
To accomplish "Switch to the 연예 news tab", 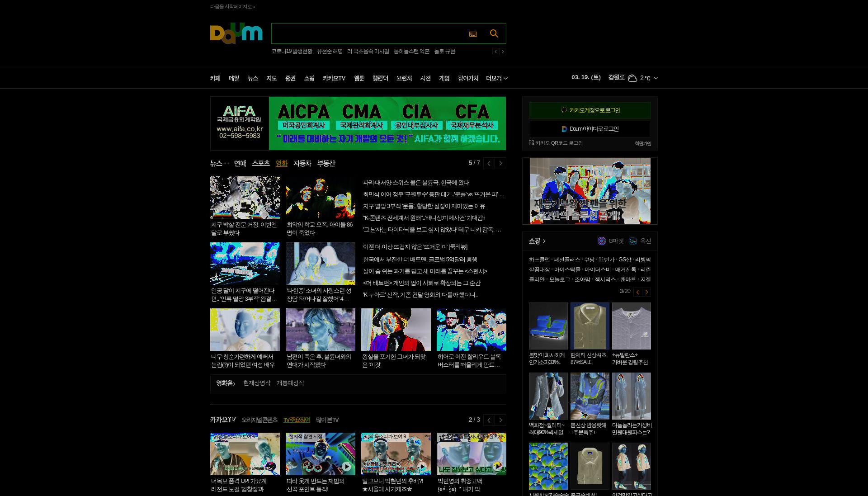I will [x=240, y=163].
